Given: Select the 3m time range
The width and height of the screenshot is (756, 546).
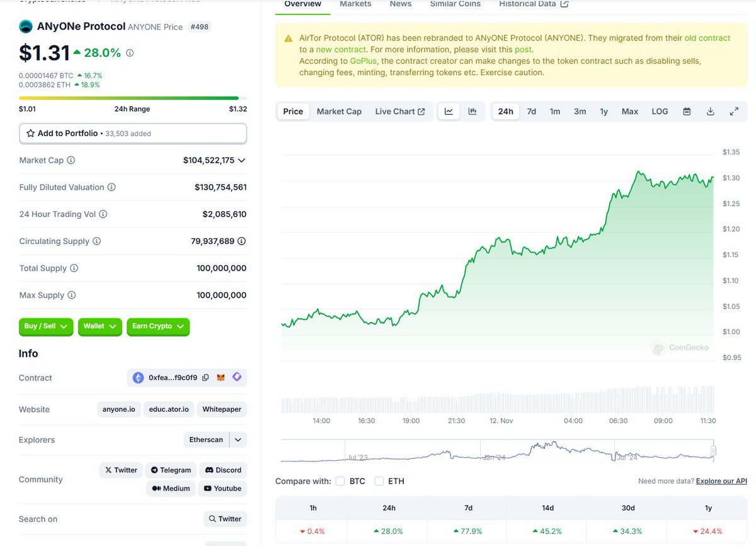Looking at the screenshot, I should point(580,112).
